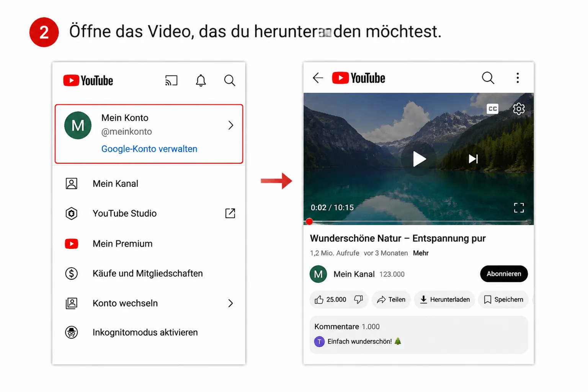Enter fullscreen mode icon
The image size is (588, 392).
pos(519,208)
